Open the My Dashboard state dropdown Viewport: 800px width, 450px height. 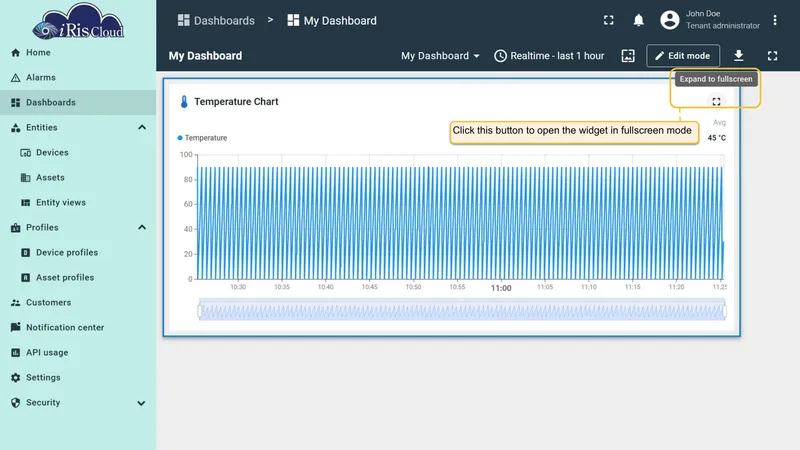pyautogui.click(x=440, y=56)
